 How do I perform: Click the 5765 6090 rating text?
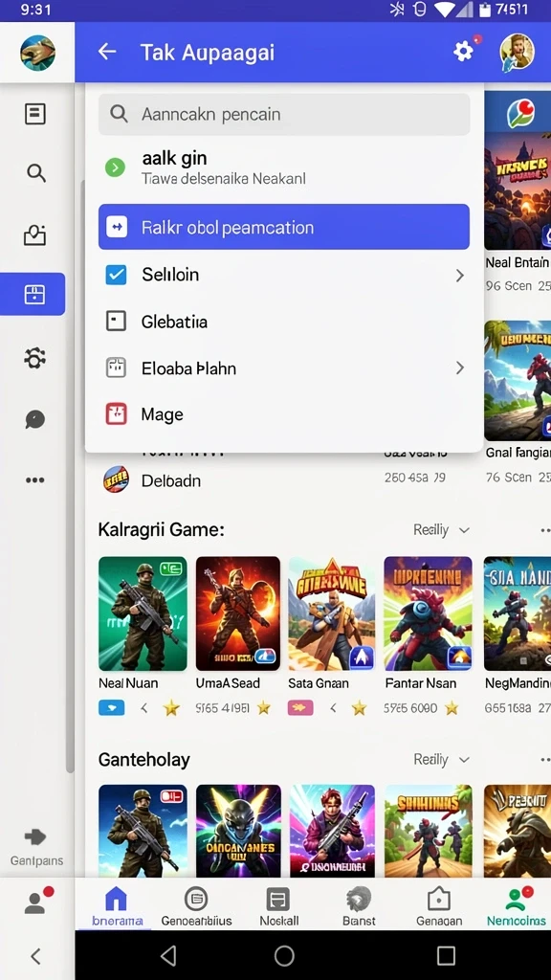410,708
